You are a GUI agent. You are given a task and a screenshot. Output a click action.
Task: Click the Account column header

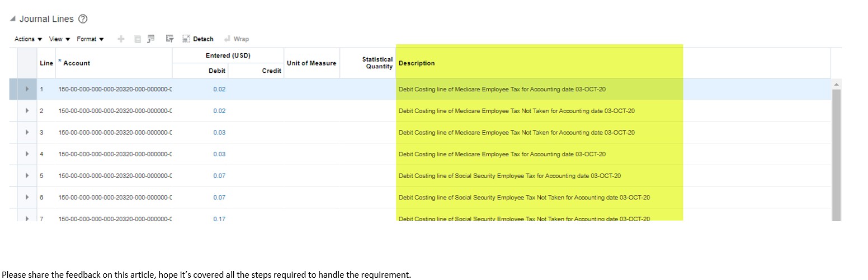point(77,63)
